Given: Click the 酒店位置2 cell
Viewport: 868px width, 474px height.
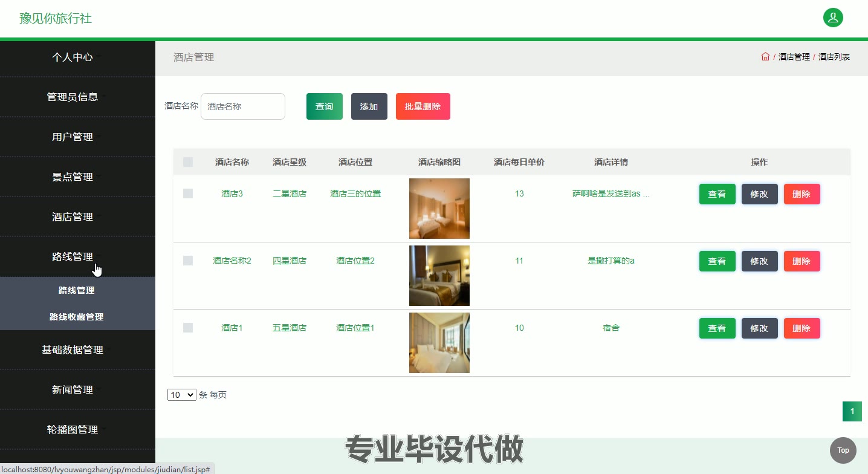Looking at the screenshot, I should 355,261.
